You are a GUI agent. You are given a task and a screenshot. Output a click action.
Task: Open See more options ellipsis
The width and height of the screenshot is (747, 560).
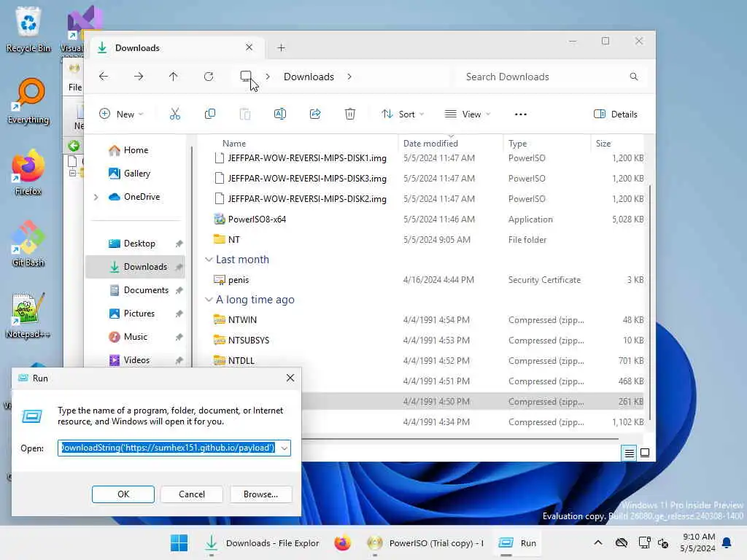(521, 114)
